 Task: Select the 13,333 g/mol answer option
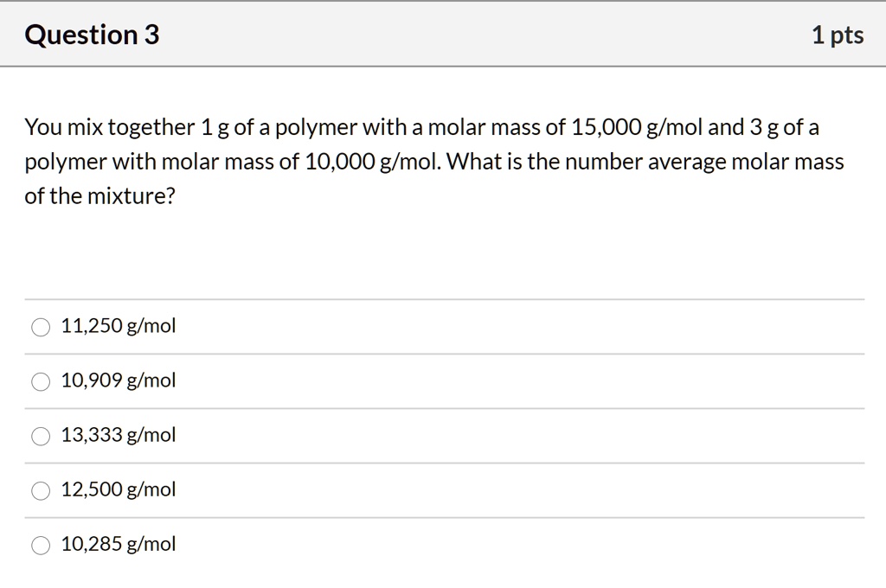(x=40, y=436)
